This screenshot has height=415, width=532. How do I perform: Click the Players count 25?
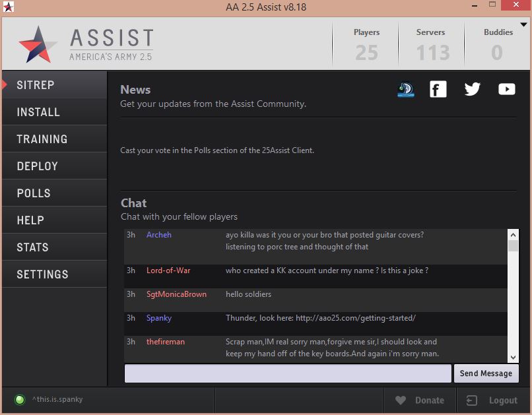(367, 53)
